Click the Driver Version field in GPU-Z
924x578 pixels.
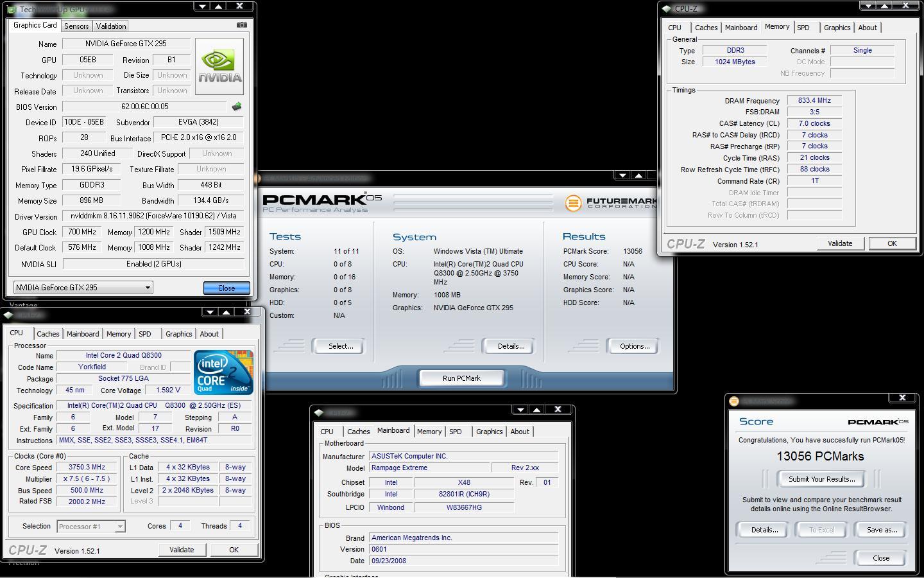[x=153, y=216]
